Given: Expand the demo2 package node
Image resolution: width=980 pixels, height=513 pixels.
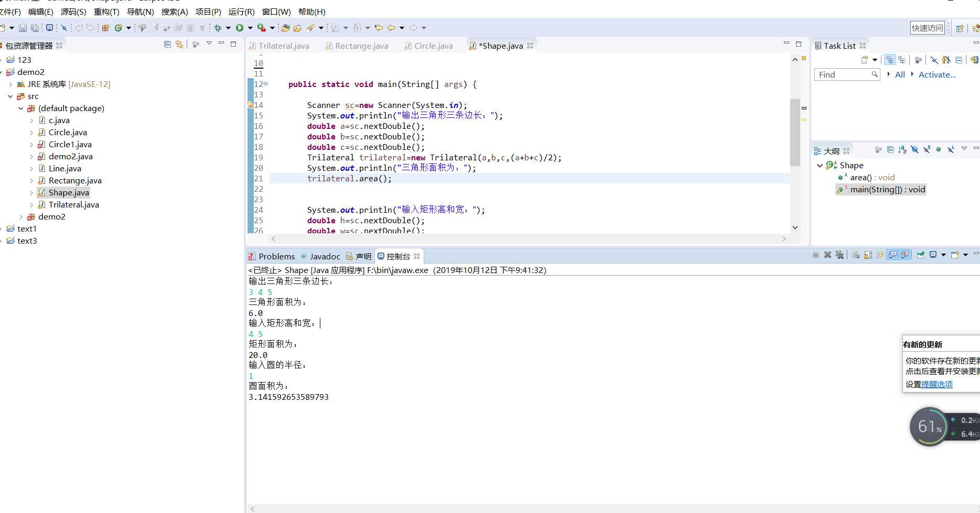Looking at the screenshot, I should pyautogui.click(x=21, y=217).
